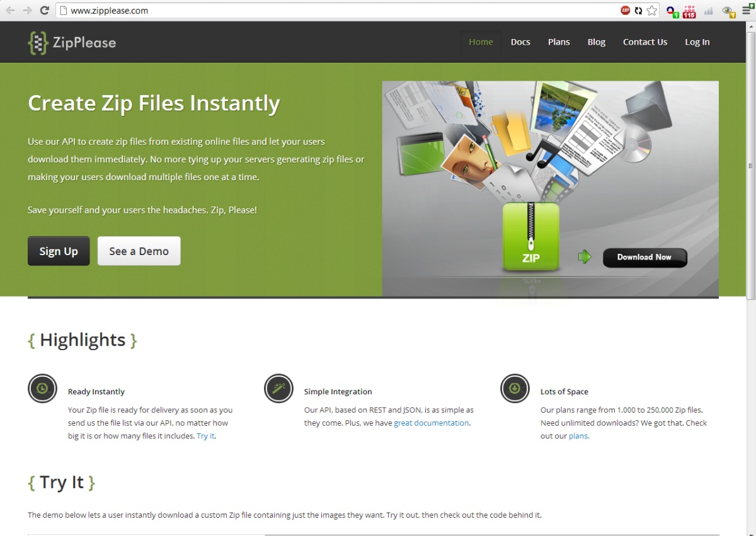756x536 pixels.
Task: Open the extension icon with green badge 1
Action: [672, 11]
